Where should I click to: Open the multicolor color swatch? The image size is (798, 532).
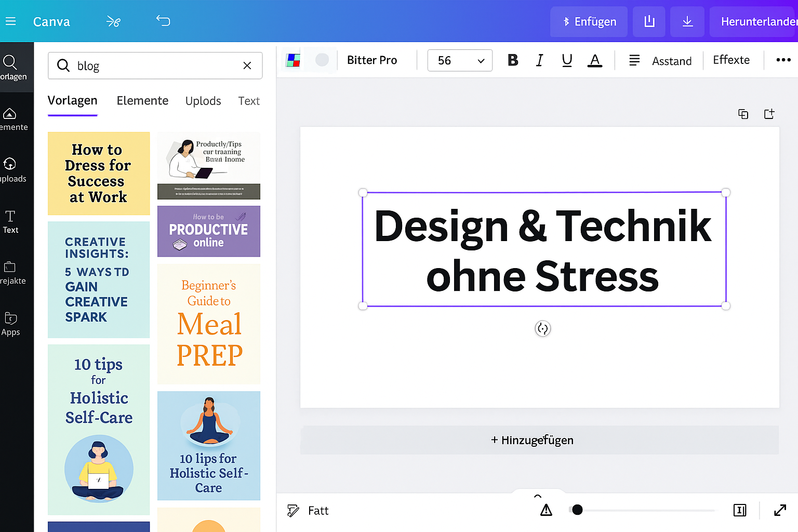tap(293, 60)
